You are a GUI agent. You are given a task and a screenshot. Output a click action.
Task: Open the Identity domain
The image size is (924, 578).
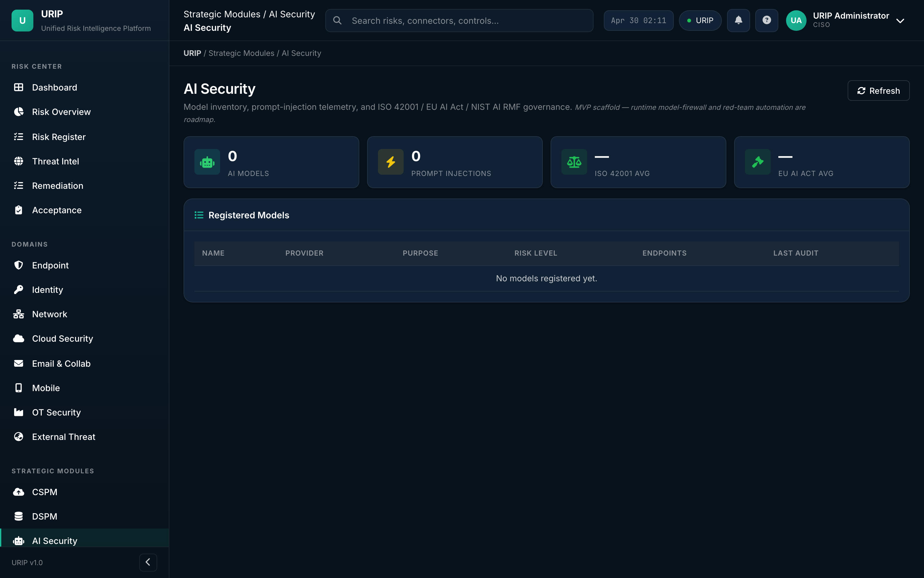pos(84,289)
